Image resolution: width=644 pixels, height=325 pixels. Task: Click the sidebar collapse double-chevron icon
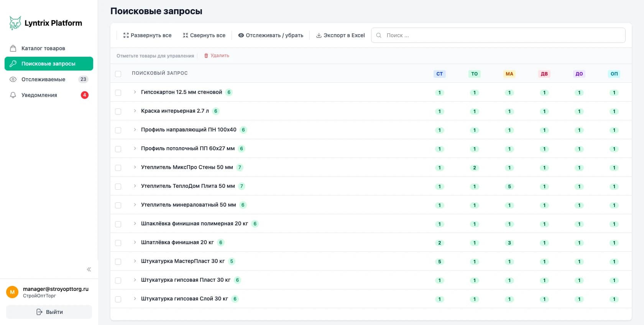point(89,269)
